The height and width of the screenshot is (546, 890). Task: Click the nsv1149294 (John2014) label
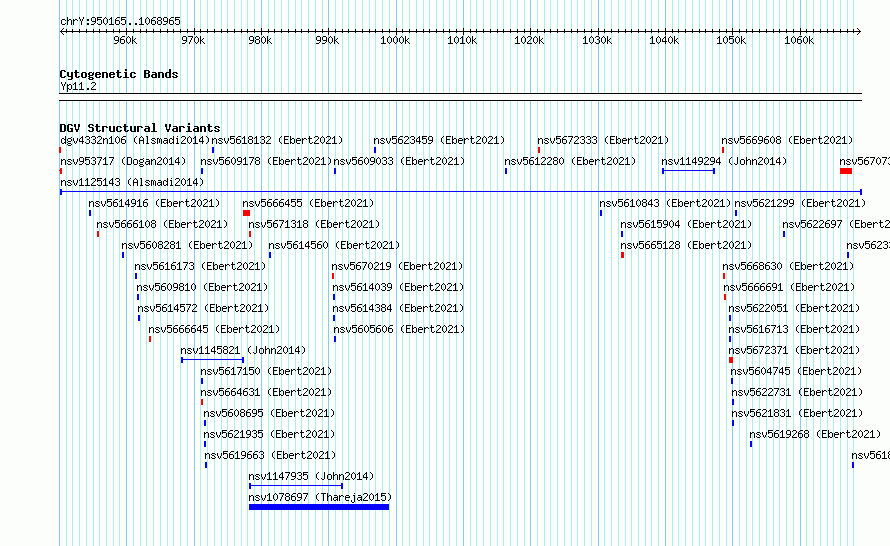pyautogui.click(x=724, y=161)
